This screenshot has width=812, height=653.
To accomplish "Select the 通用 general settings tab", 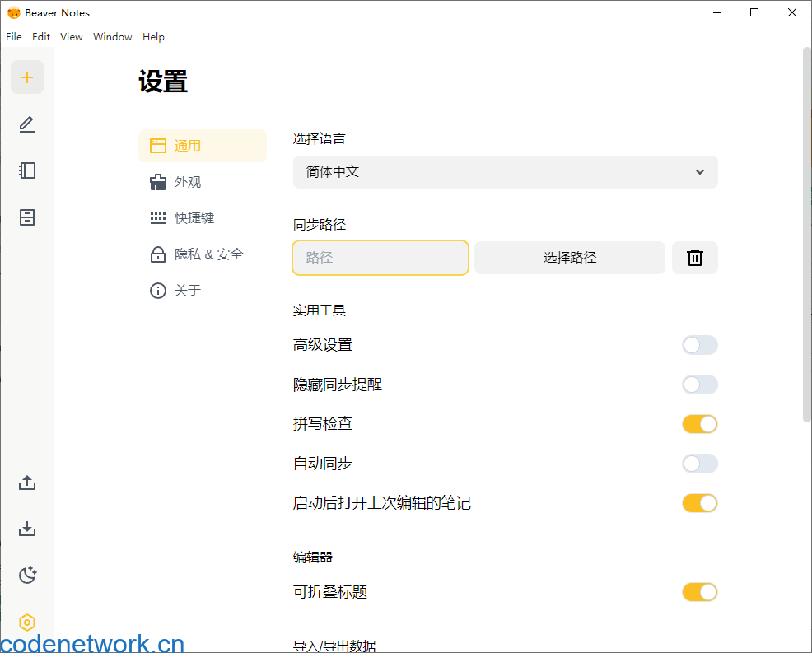I will pyautogui.click(x=203, y=146).
